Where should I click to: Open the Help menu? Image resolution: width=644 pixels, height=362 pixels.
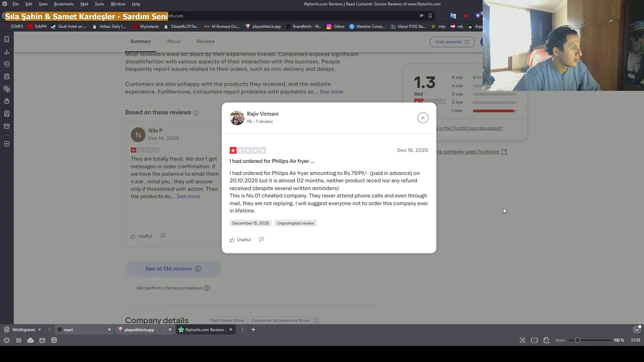click(x=136, y=4)
